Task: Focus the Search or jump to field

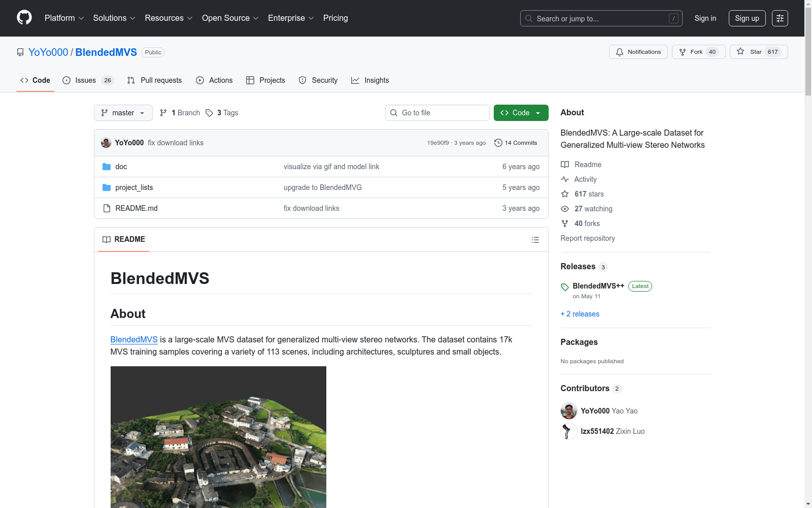Action: [601, 18]
